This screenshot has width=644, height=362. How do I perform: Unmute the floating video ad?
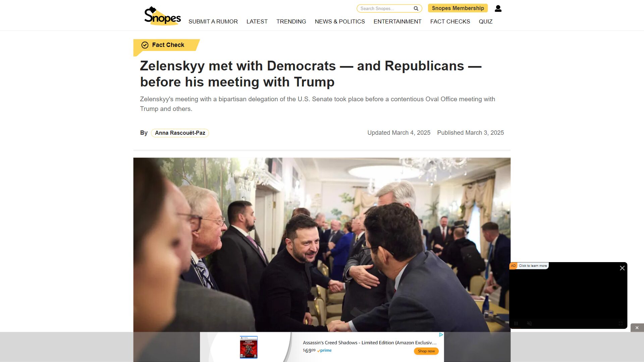click(x=529, y=323)
